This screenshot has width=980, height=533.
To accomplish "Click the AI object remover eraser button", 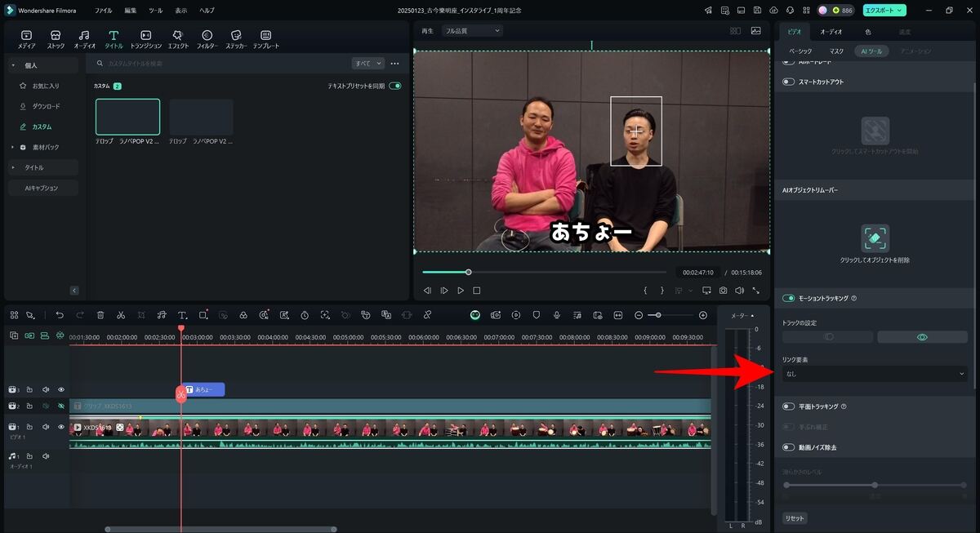I will point(875,238).
